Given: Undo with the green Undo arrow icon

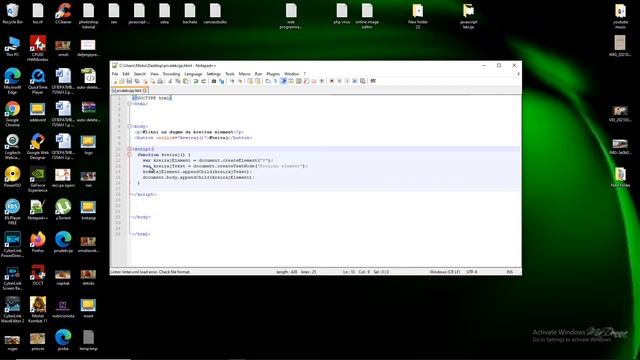Looking at the screenshot, I should 196,81.
